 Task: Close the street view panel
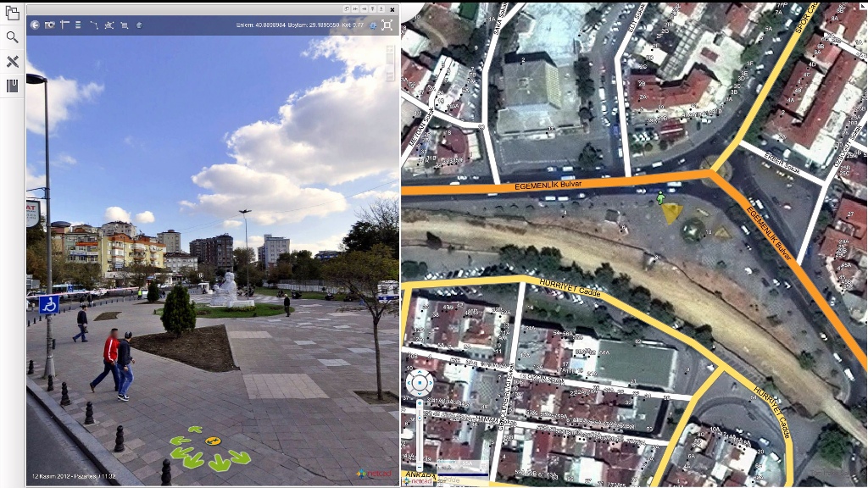pos(392,8)
